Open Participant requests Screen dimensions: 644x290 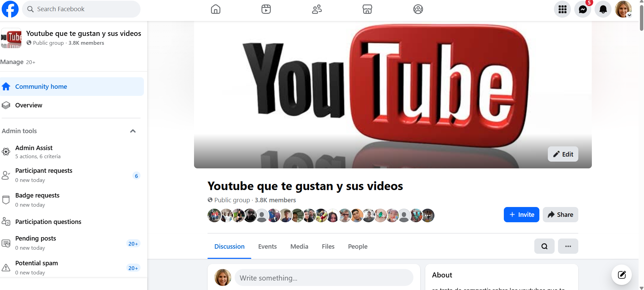72,175
